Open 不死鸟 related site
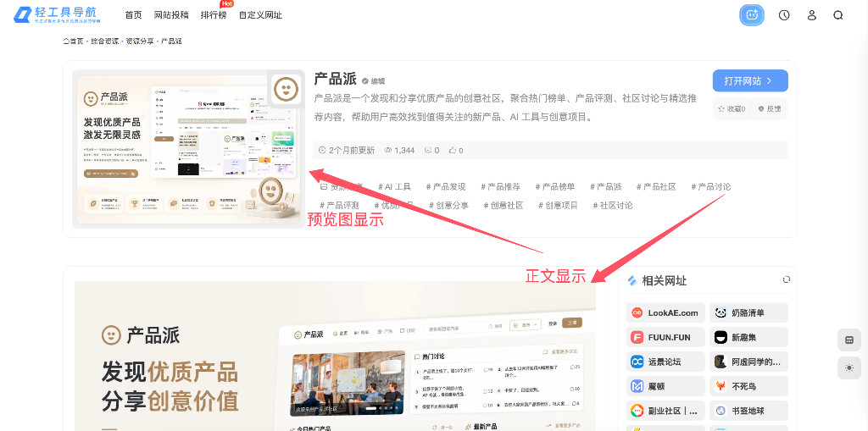Image resolution: width=868 pixels, height=431 pixels. pos(748,386)
